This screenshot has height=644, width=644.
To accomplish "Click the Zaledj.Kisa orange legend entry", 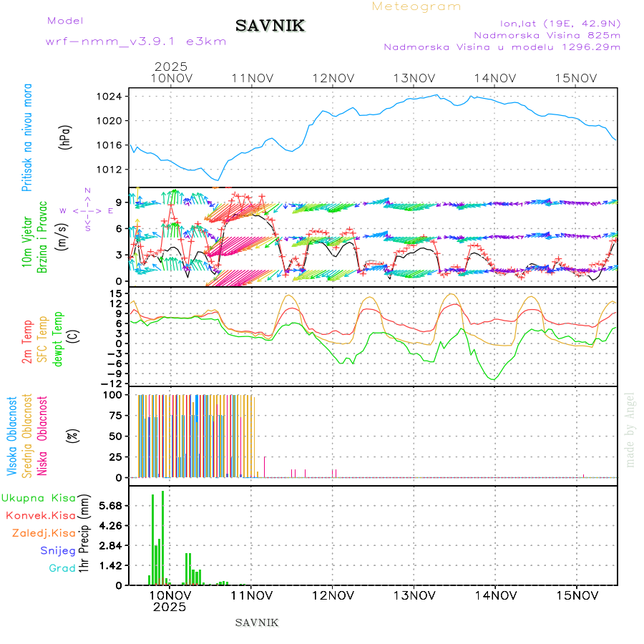I will click(44, 532).
